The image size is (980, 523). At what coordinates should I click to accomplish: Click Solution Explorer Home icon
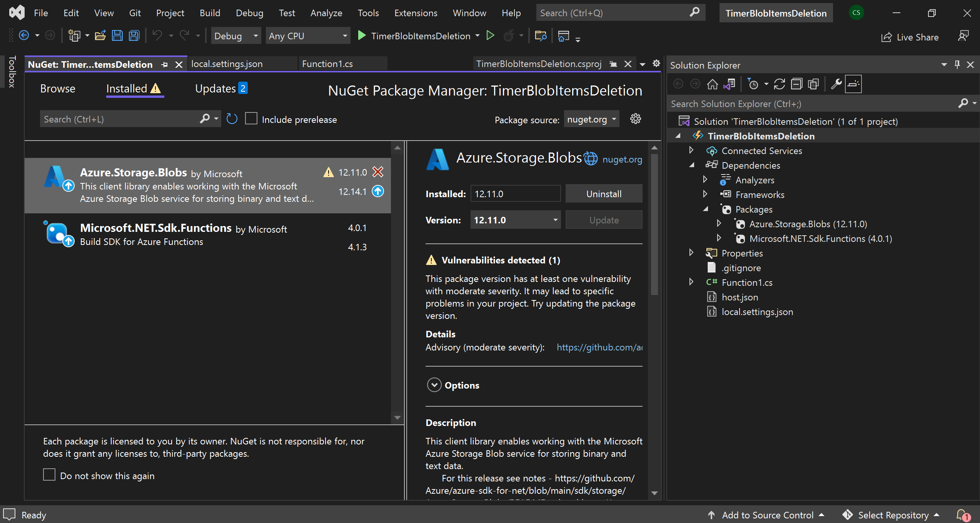[x=713, y=84]
